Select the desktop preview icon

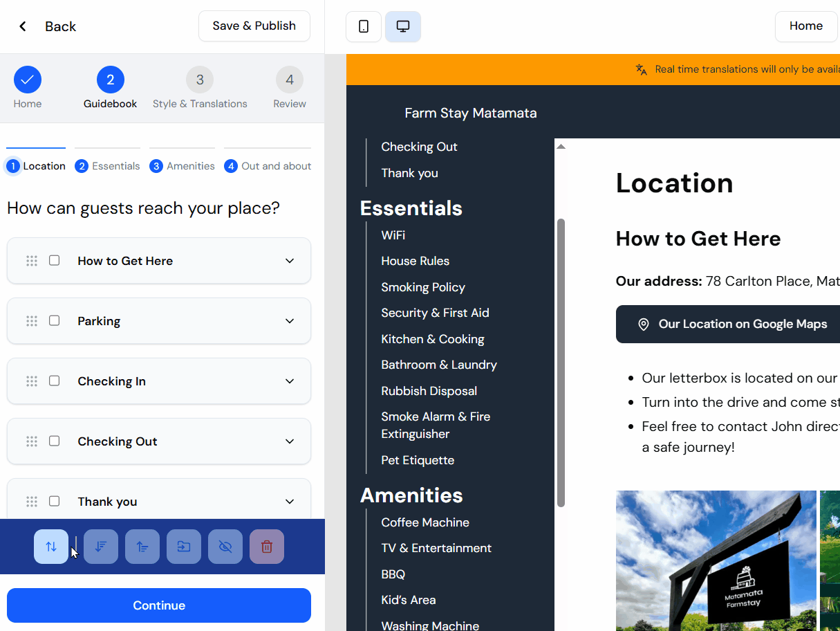click(x=402, y=26)
